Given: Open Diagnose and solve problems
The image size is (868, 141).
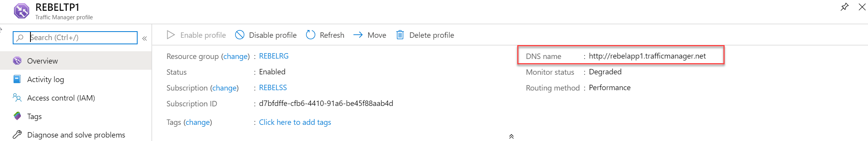Looking at the screenshot, I should [76, 135].
